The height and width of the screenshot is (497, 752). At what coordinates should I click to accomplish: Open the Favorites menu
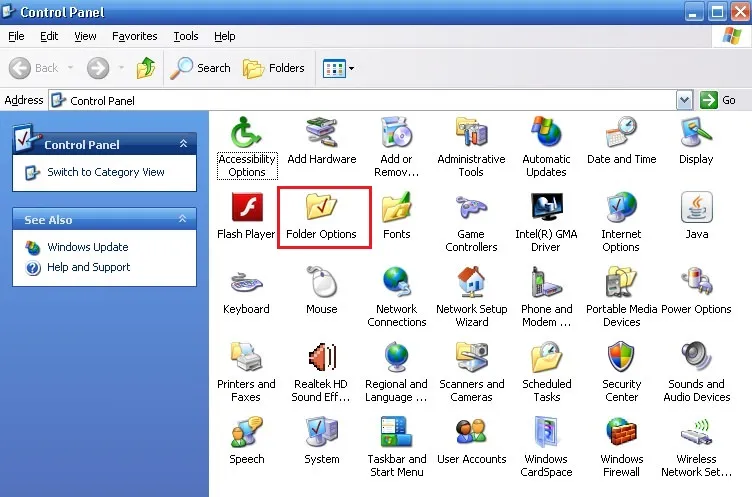pos(134,36)
